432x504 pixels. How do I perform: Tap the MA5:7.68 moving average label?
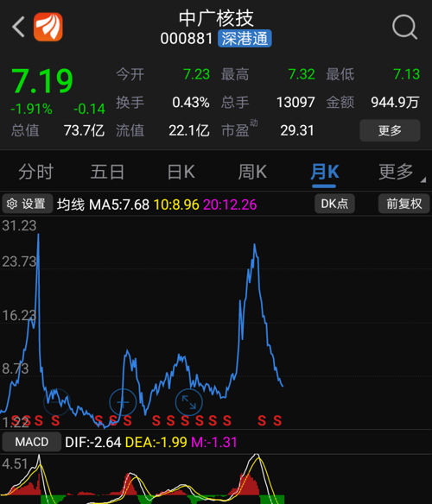pos(119,205)
